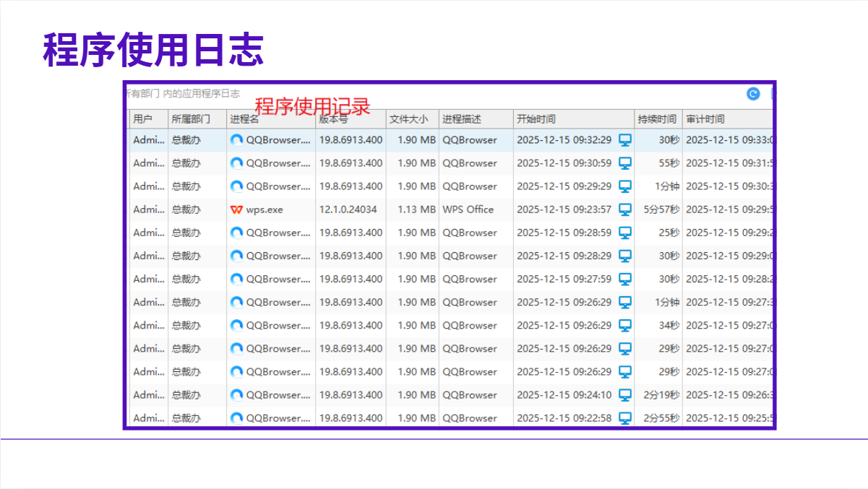Select the version cell 12.1.0.24034
This screenshot has height=489, width=868.
pyautogui.click(x=348, y=209)
